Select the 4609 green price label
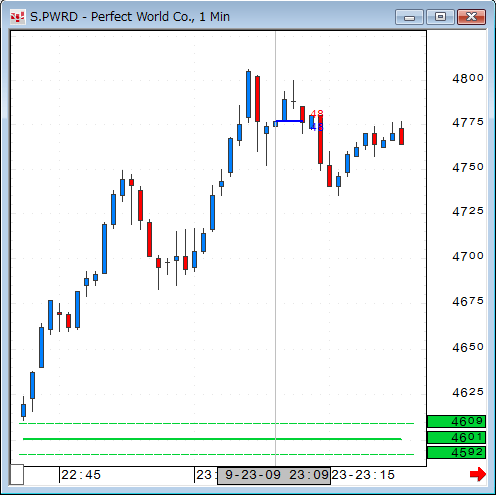496x495 pixels. click(456, 422)
